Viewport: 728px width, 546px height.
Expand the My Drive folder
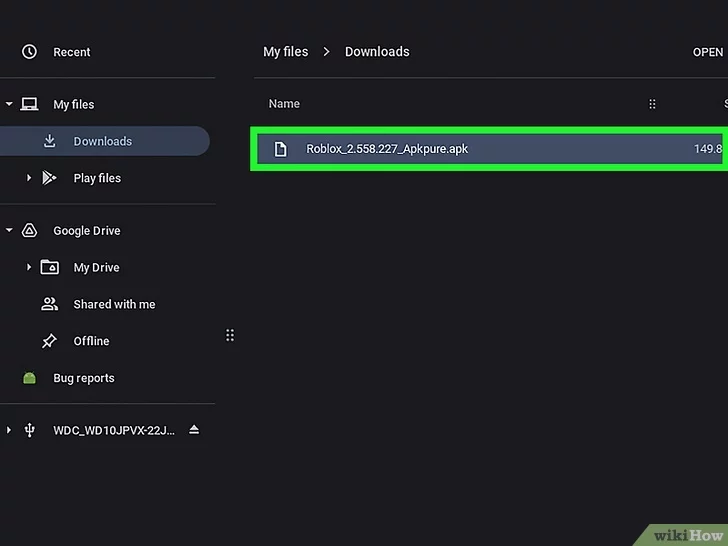[29, 267]
